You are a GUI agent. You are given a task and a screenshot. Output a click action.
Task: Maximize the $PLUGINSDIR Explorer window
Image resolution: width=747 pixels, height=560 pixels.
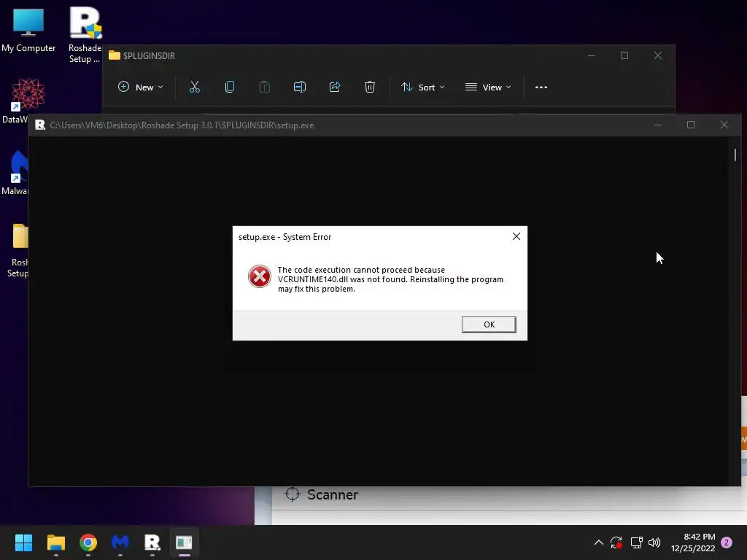coord(624,55)
